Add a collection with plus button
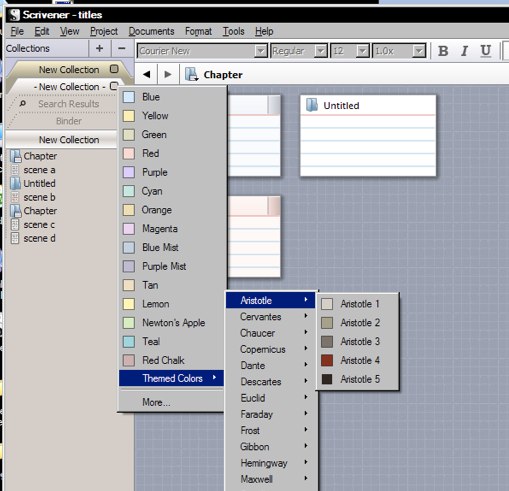 pos(99,48)
